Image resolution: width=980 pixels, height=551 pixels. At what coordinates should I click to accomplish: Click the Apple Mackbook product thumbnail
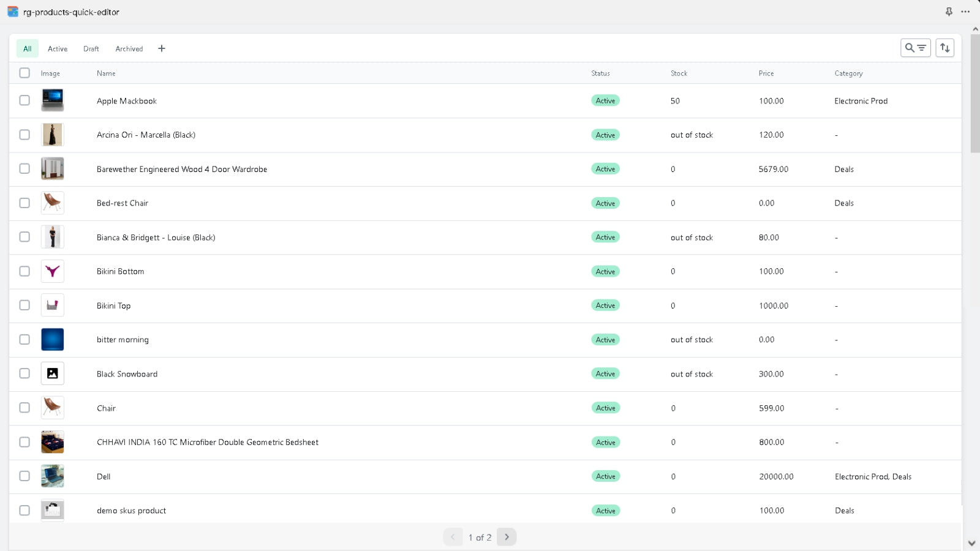(x=53, y=100)
